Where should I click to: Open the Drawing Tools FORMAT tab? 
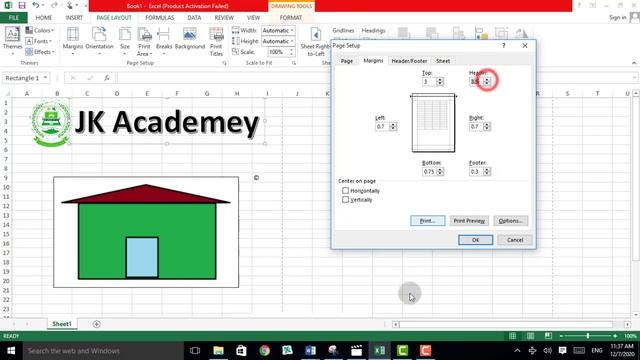click(291, 18)
